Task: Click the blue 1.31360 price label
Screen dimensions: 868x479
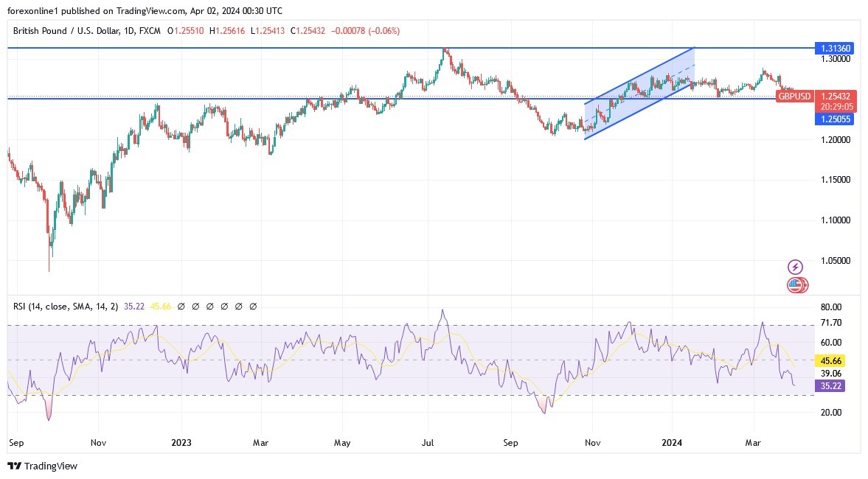Action: [834, 48]
